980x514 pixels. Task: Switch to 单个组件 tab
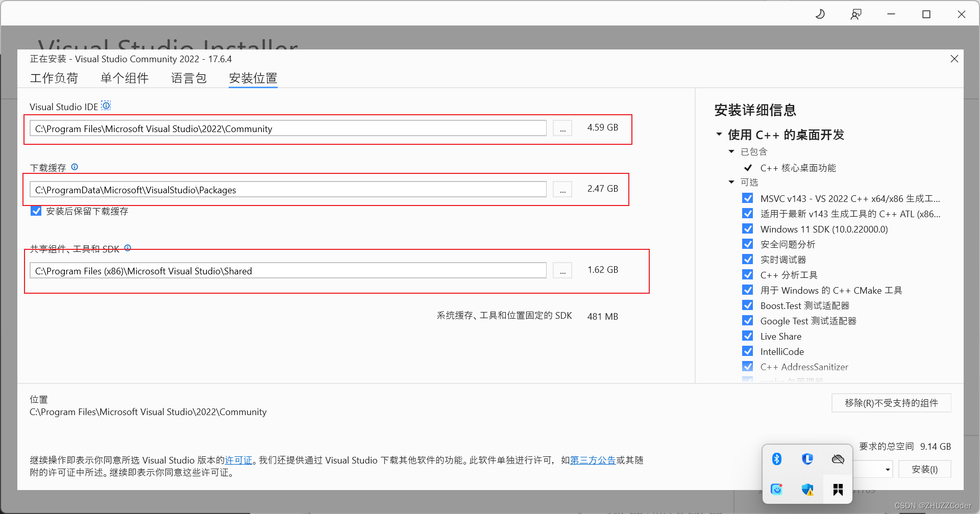(x=124, y=78)
